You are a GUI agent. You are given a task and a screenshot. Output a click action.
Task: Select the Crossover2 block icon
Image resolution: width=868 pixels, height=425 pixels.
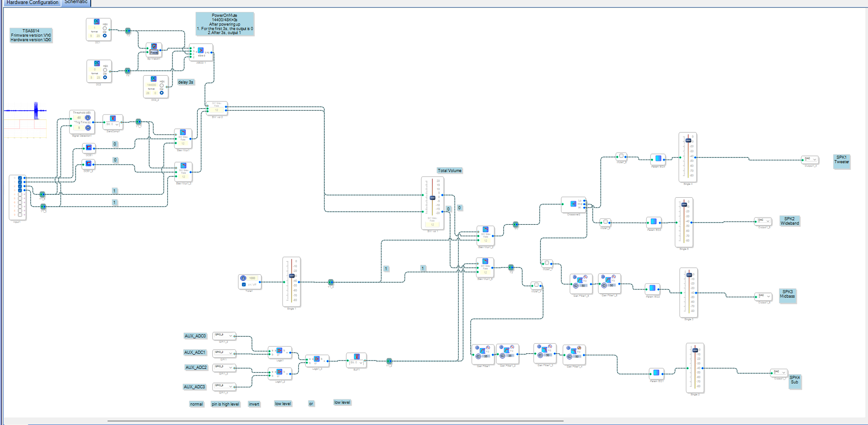point(573,204)
